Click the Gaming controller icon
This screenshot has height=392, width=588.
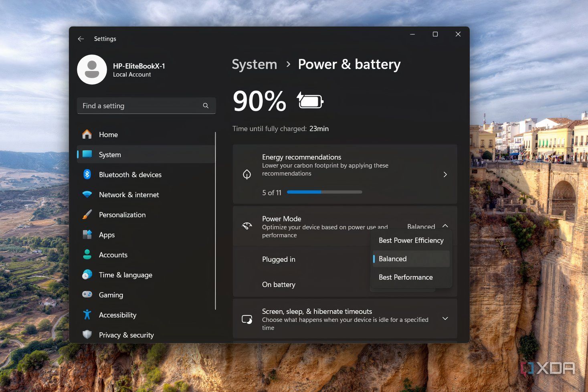coord(87,295)
